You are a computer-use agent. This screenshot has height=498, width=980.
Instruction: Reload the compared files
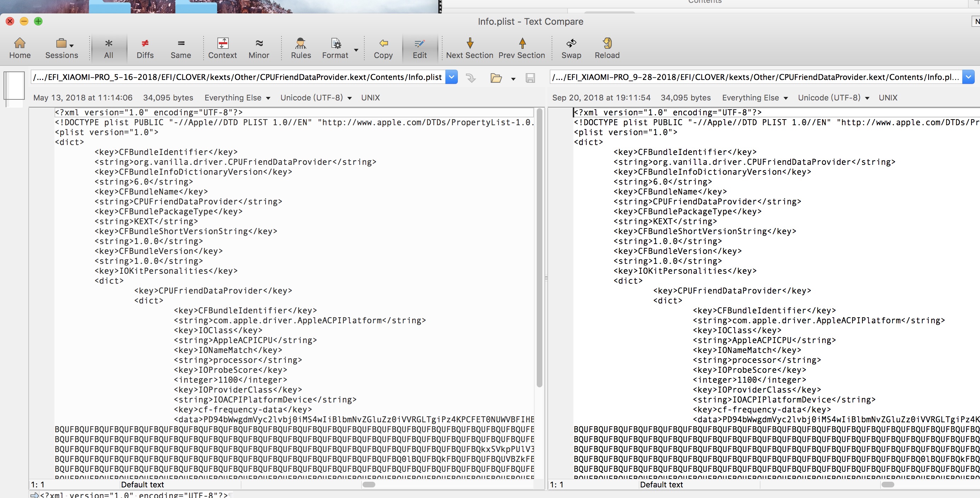607,48
